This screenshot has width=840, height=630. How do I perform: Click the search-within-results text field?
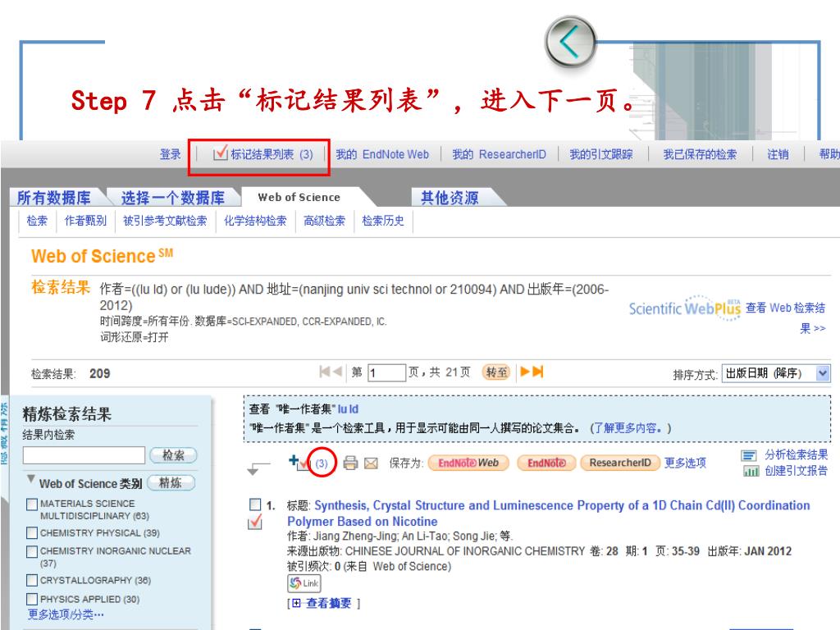(x=84, y=456)
